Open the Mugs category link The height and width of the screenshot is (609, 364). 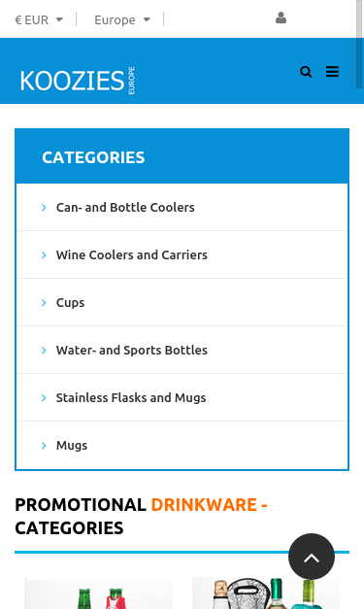(72, 446)
